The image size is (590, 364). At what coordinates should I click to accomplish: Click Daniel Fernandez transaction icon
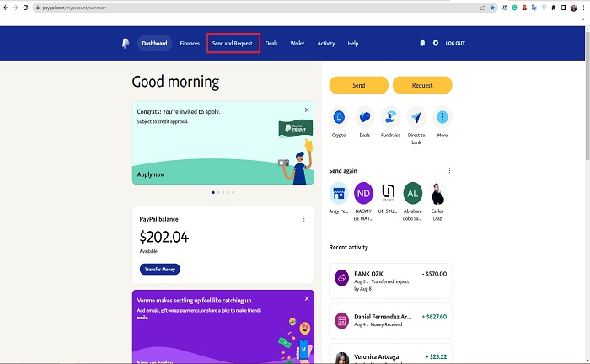click(341, 321)
